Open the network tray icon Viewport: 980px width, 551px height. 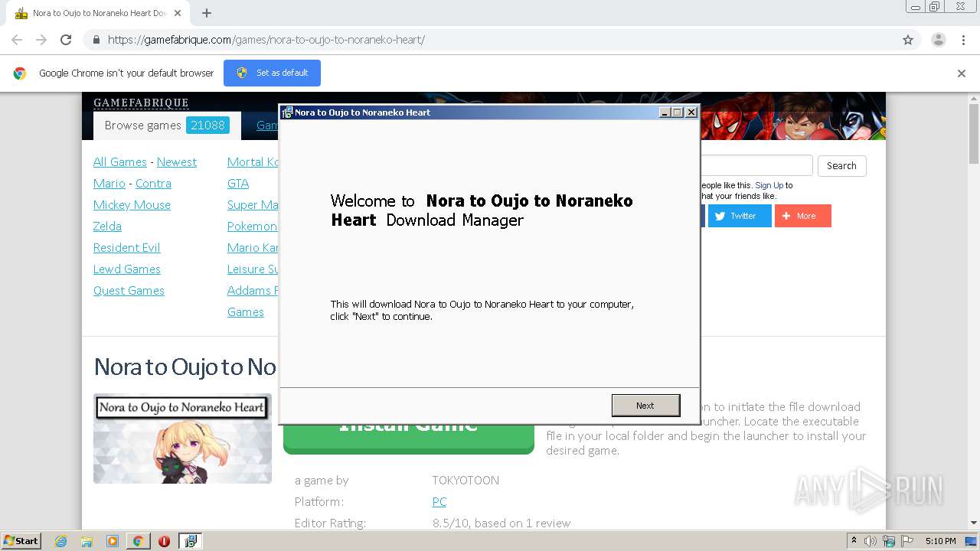tap(889, 541)
